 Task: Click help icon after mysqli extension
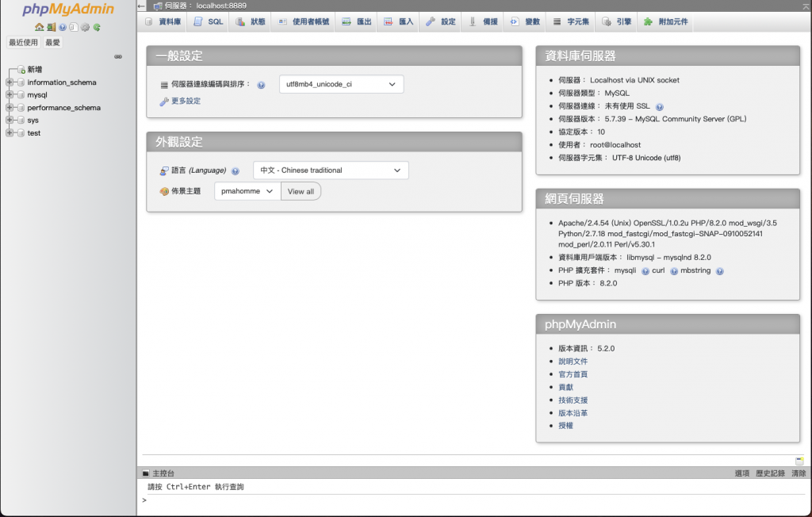tap(645, 271)
